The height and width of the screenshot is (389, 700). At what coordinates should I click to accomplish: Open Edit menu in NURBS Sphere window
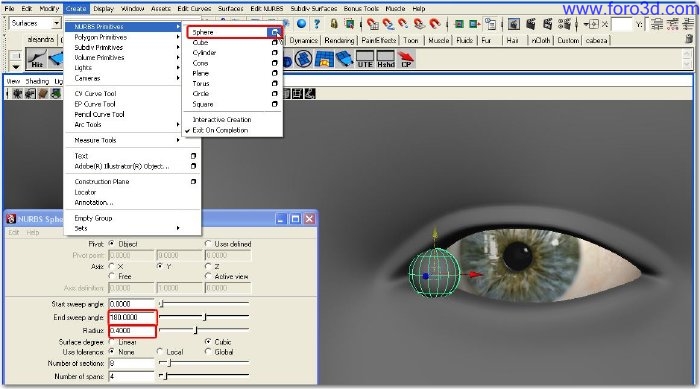pyautogui.click(x=14, y=233)
